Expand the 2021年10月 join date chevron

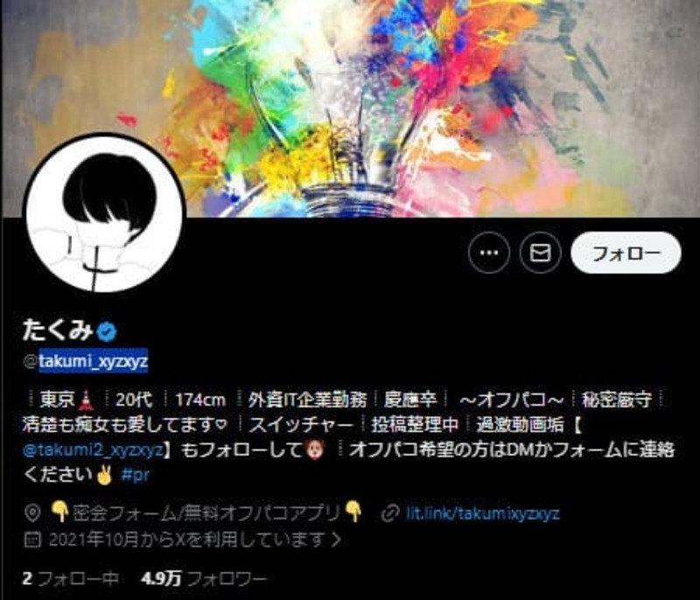coord(337,540)
